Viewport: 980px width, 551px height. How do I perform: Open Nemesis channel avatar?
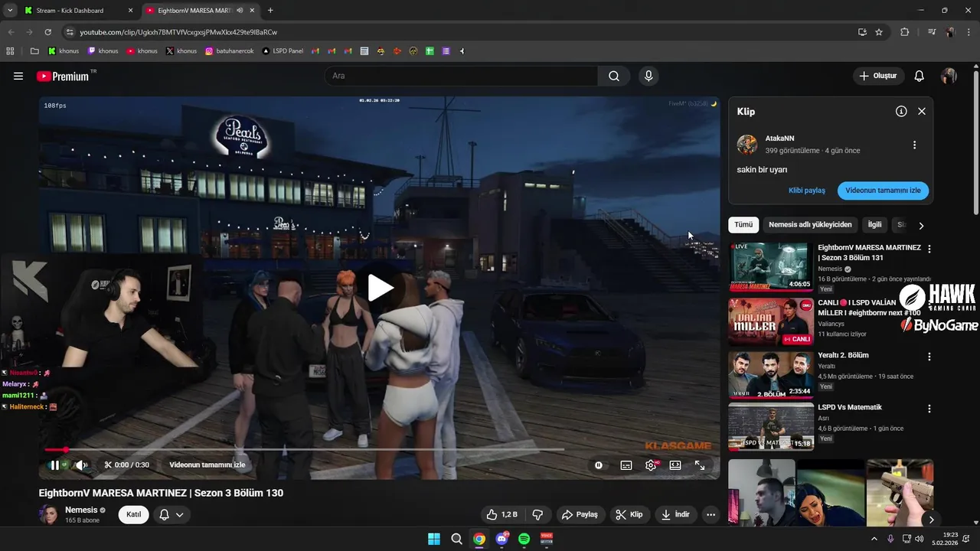[x=49, y=514]
